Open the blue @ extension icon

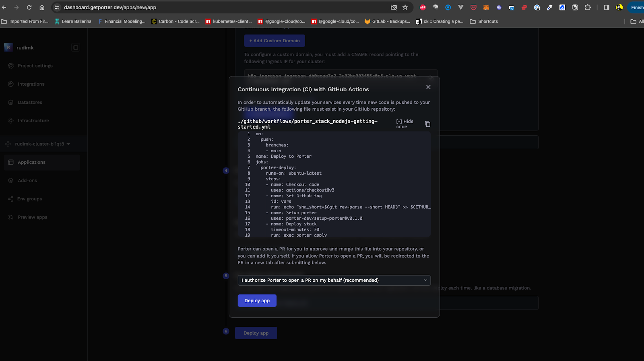point(448,7)
